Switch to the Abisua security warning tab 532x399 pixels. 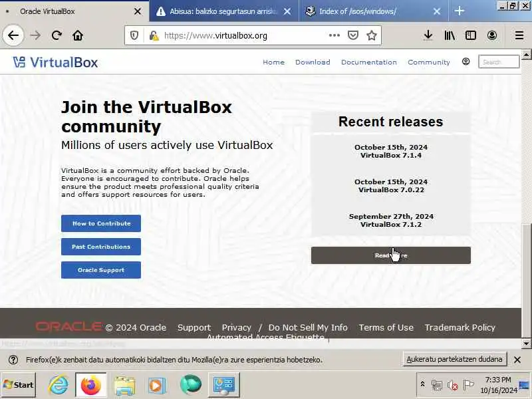pyautogui.click(x=223, y=11)
